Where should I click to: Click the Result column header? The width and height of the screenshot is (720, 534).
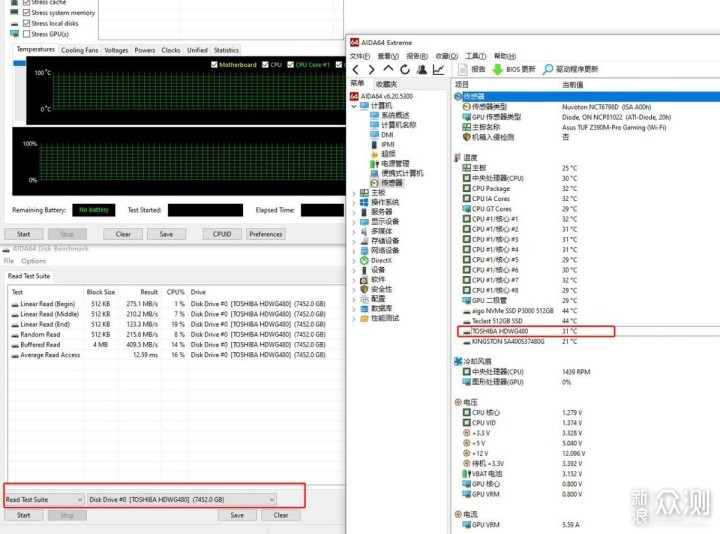coord(140,292)
